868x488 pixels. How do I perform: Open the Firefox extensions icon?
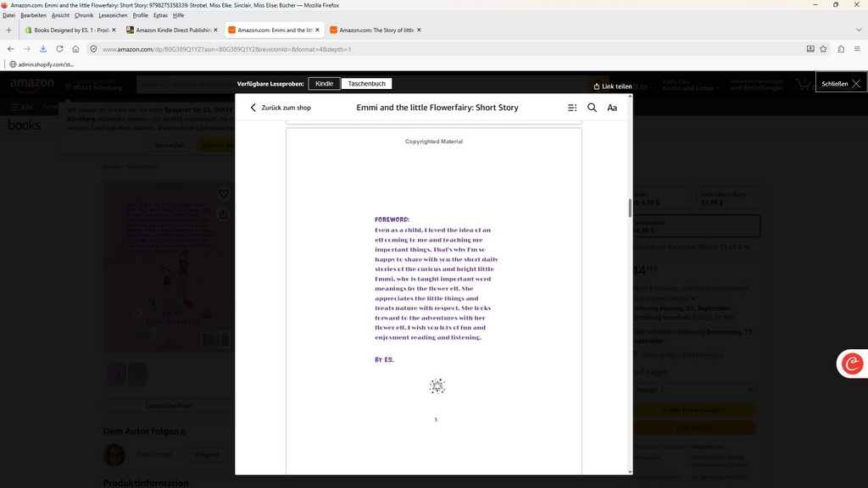pyautogui.click(x=841, y=49)
